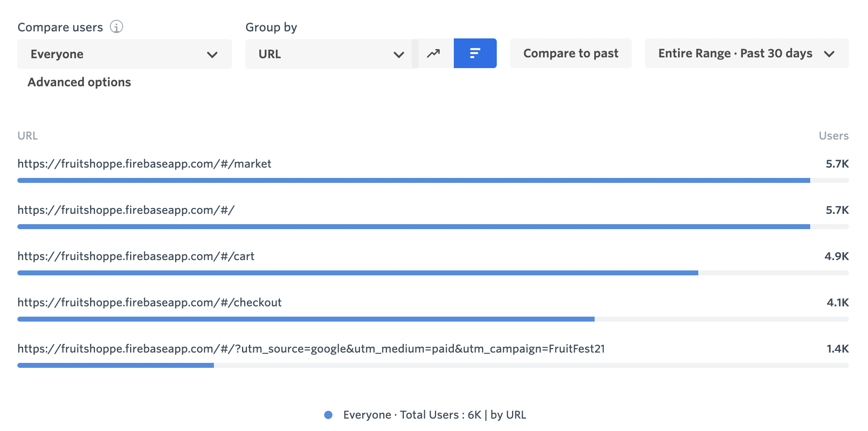Open the Group by URL dropdown
Viewport: 868px width, 431px height.
point(331,54)
